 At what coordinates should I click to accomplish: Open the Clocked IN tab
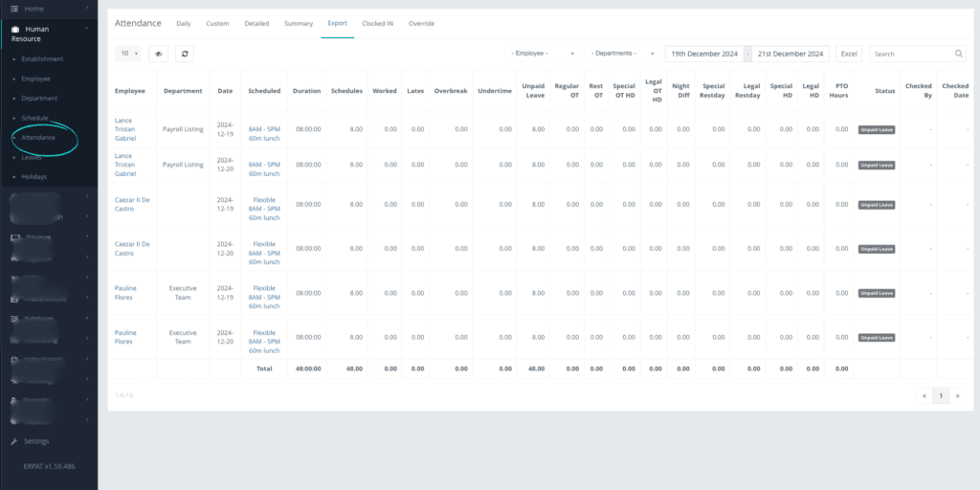pos(377,24)
